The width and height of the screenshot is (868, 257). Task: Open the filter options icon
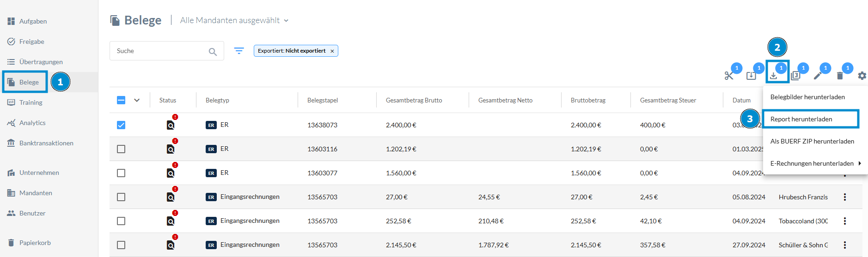coord(239,51)
